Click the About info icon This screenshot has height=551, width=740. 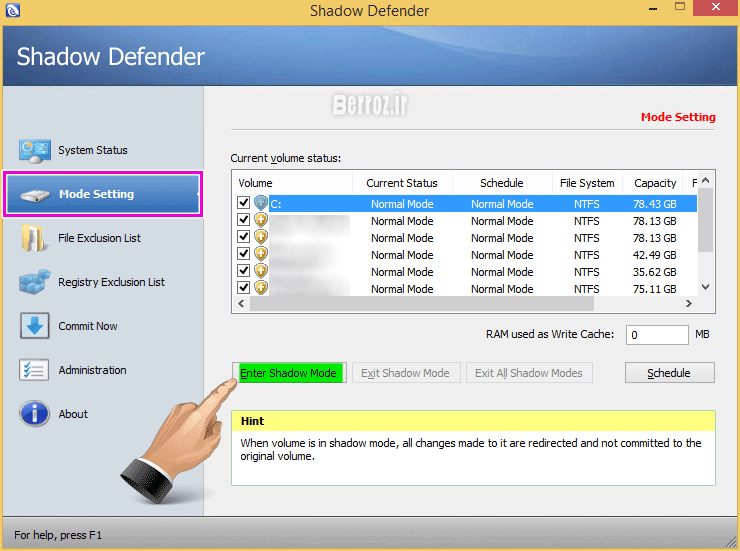point(34,414)
